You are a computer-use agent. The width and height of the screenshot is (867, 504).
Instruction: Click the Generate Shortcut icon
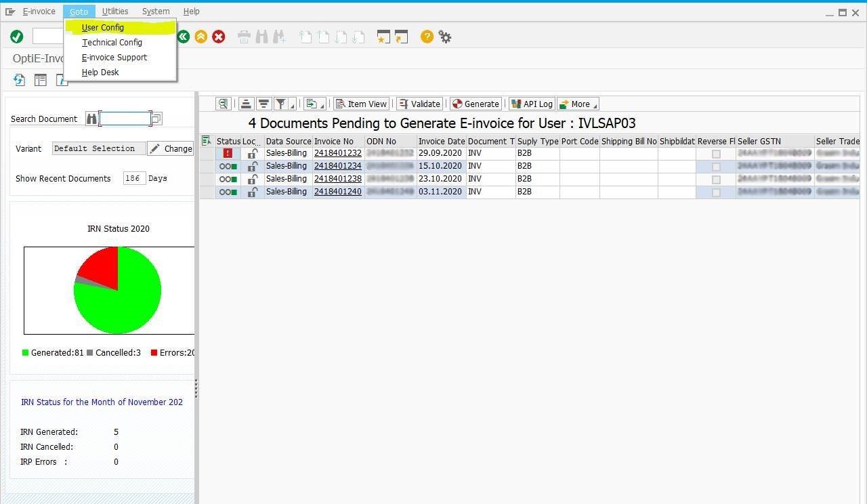[402, 37]
